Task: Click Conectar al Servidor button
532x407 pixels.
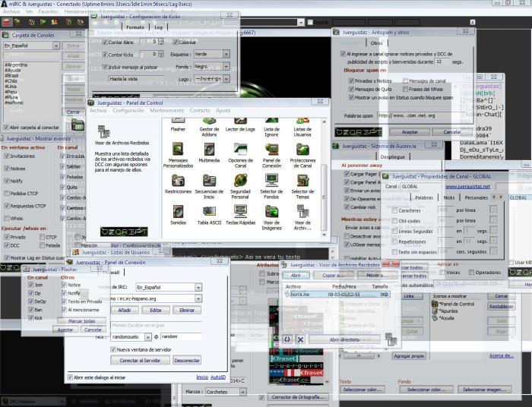Action: pyautogui.click(x=140, y=360)
